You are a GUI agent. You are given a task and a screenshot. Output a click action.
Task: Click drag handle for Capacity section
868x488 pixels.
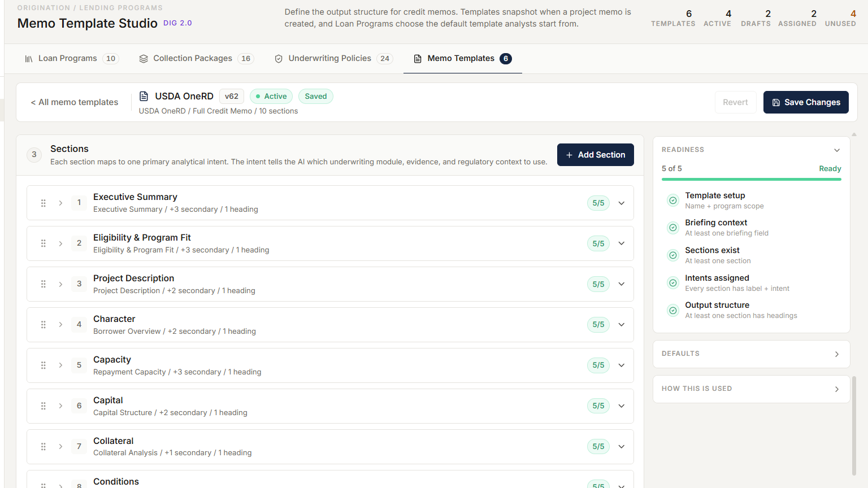[43, 365]
